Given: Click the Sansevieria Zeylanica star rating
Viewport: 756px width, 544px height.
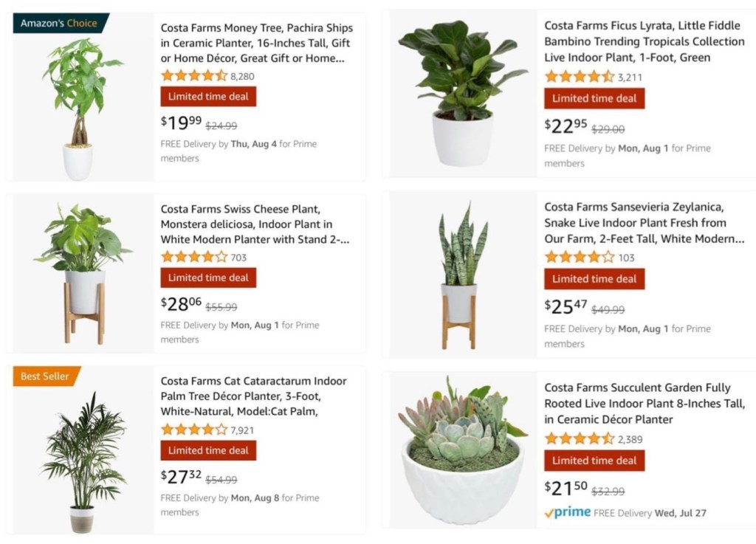Looking at the screenshot, I should pyautogui.click(x=579, y=257).
